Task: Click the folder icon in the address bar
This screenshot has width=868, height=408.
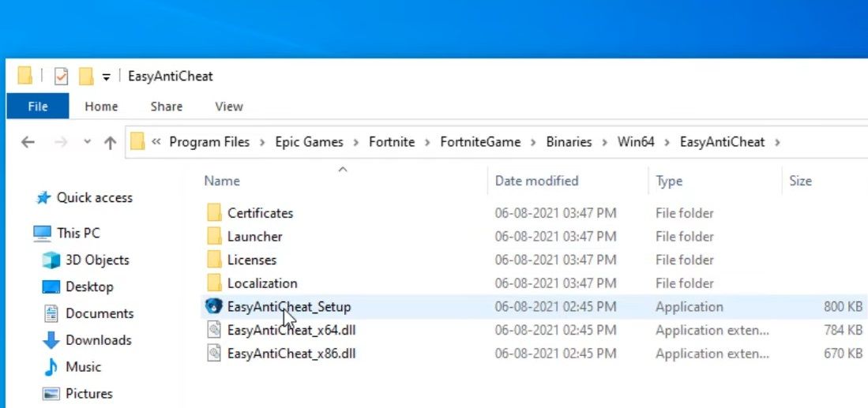Action: (137, 142)
